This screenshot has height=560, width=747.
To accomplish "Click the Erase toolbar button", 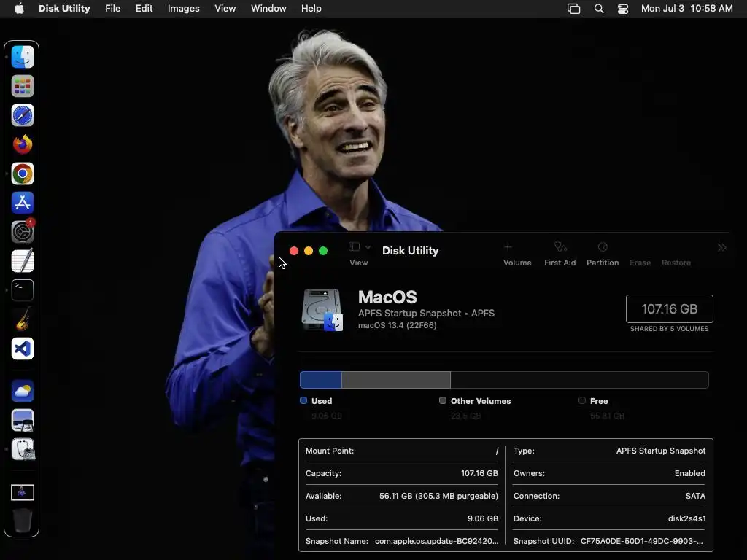I will [x=640, y=262].
